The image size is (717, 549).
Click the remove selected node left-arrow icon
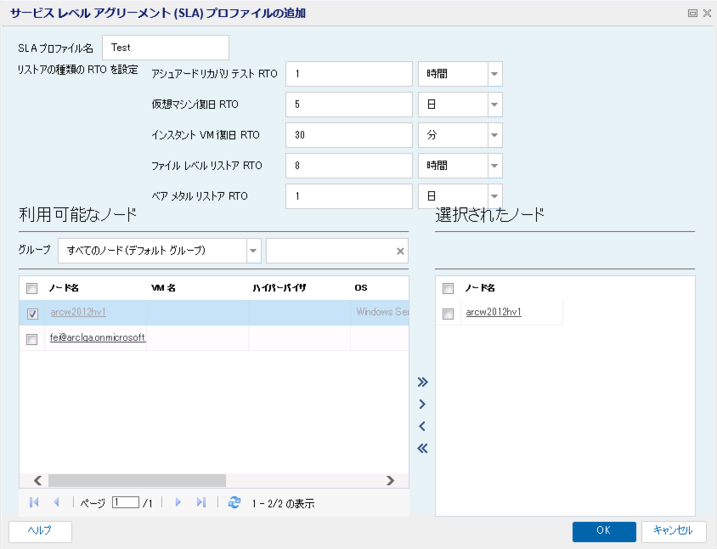point(422,426)
